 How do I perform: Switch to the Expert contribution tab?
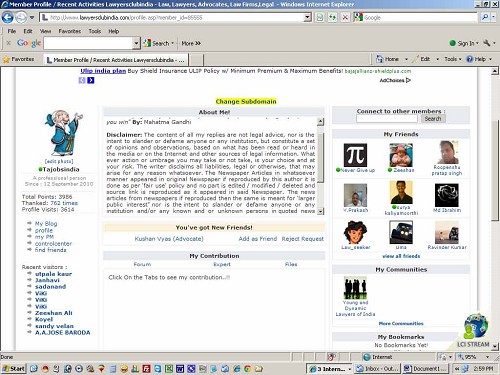click(222, 264)
